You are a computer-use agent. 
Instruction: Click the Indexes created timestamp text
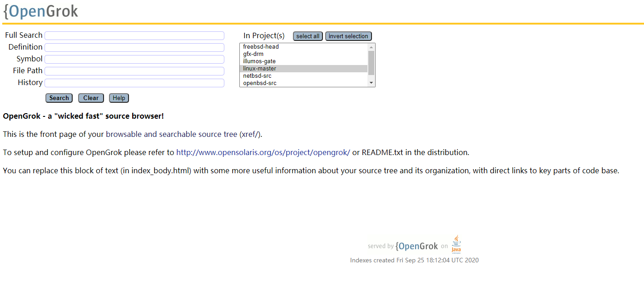point(414,260)
